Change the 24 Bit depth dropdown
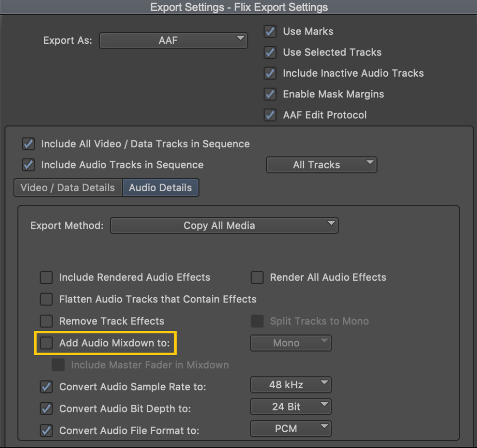 pyautogui.click(x=291, y=407)
